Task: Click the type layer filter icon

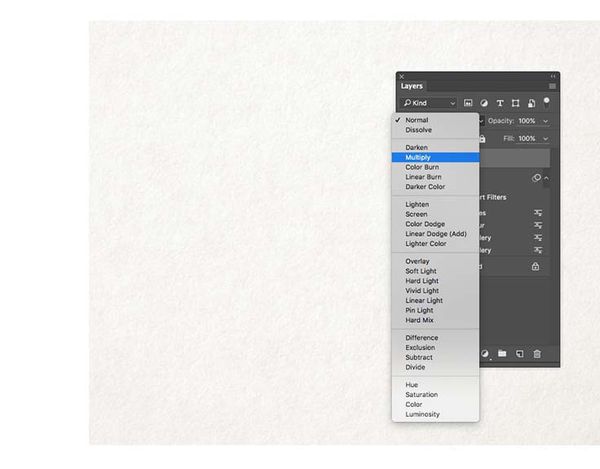Action: (x=500, y=103)
